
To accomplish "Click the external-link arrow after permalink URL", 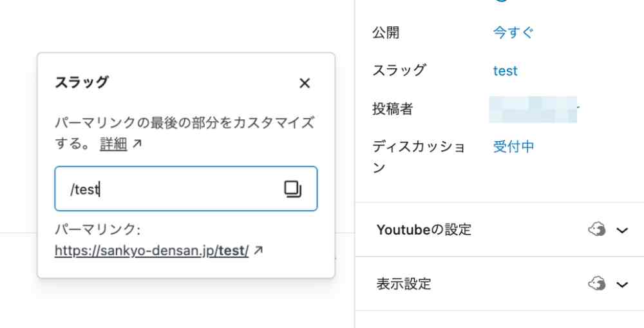I will tap(258, 251).
